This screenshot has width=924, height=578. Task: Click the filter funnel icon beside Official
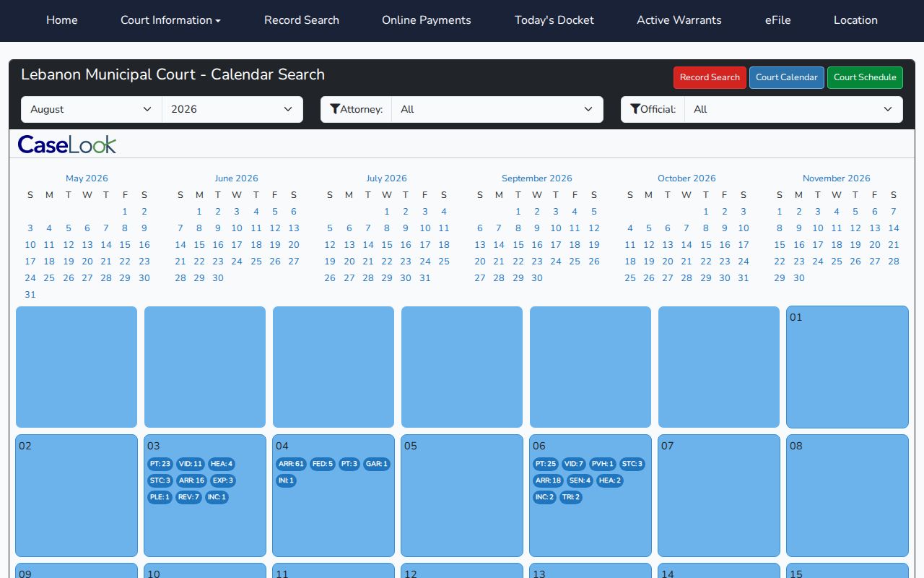pos(635,109)
